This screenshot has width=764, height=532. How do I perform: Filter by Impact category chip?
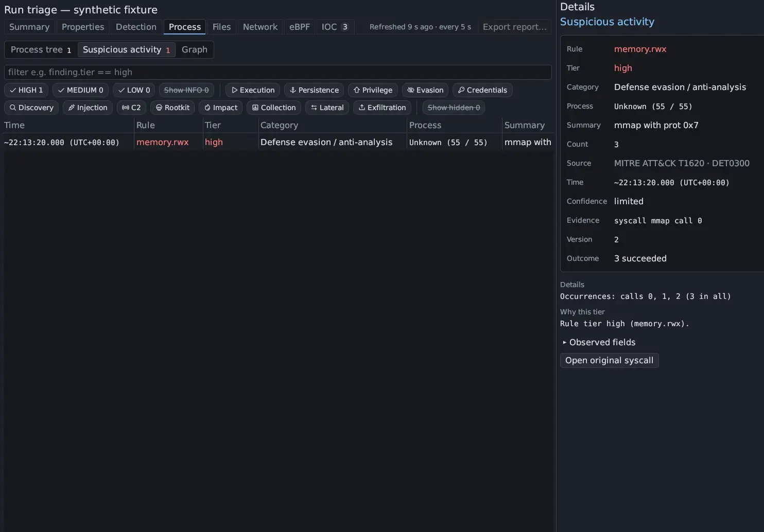coord(220,108)
